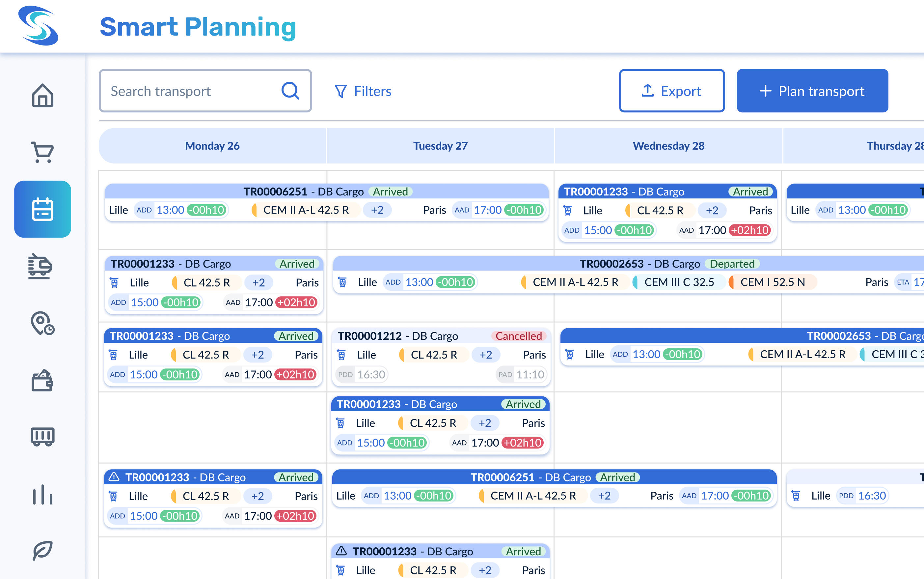924x579 pixels.
Task: Open the wallet sidebar icon
Action: point(42,380)
